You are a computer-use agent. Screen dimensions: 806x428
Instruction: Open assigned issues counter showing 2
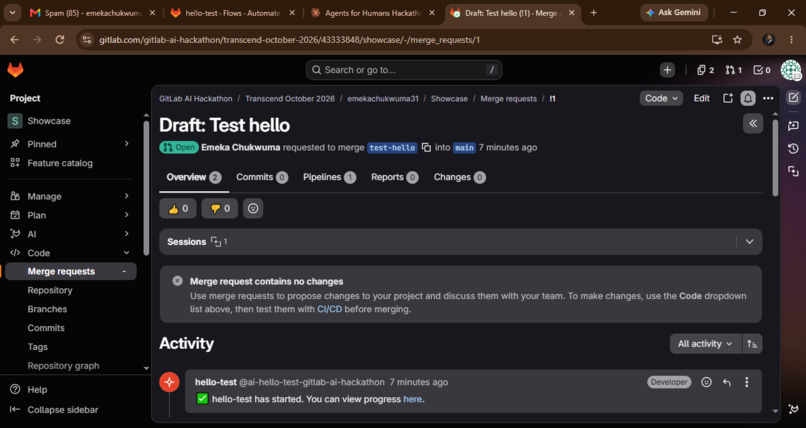pyautogui.click(x=705, y=70)
